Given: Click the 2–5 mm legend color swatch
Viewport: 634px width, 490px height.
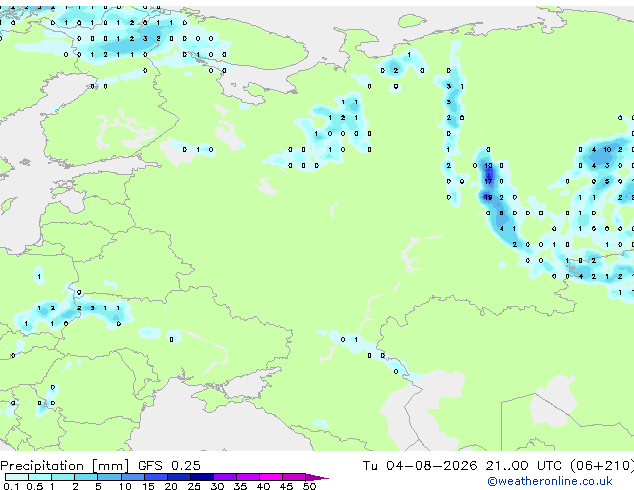Looking at the screenshot, I should 86,477.
